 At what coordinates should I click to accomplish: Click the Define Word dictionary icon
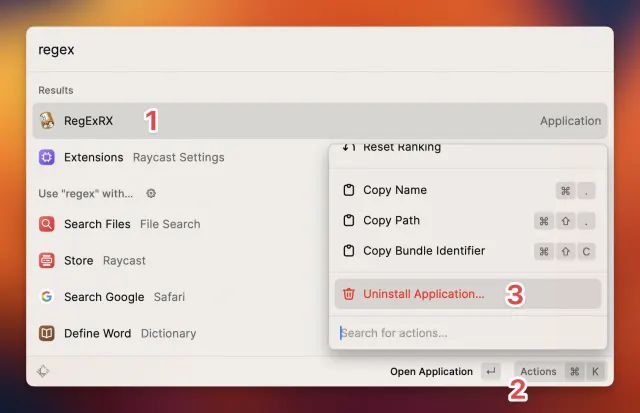tap(47, 333)
